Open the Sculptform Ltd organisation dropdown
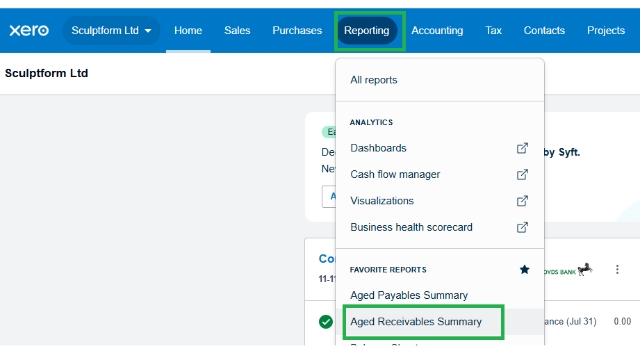This screenshot has width=640, height=360. (111, 30)
